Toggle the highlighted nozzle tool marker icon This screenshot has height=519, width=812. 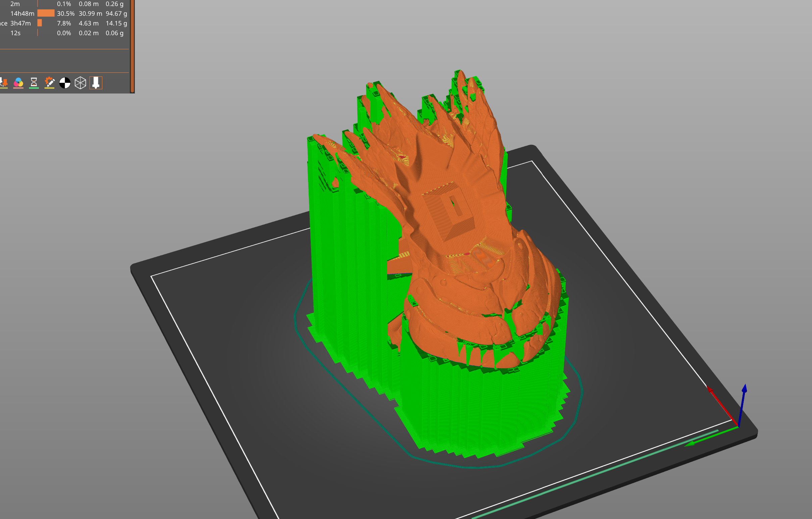pos(96,82)
